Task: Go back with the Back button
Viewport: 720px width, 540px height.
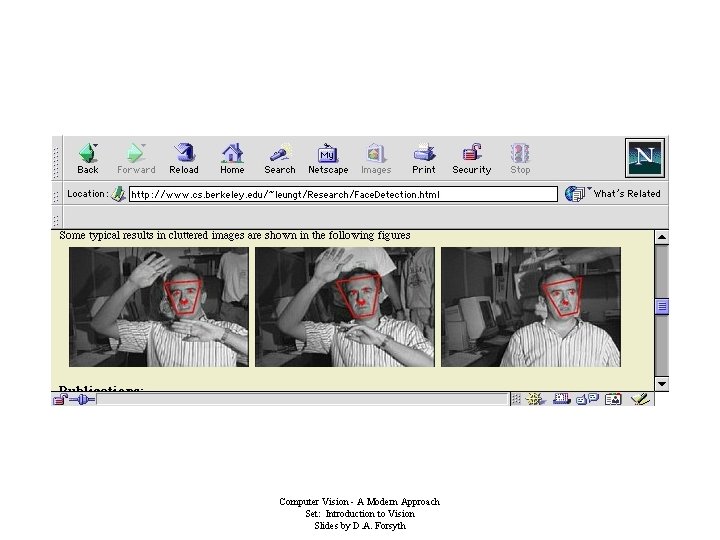Action: [x=88, y=158]
